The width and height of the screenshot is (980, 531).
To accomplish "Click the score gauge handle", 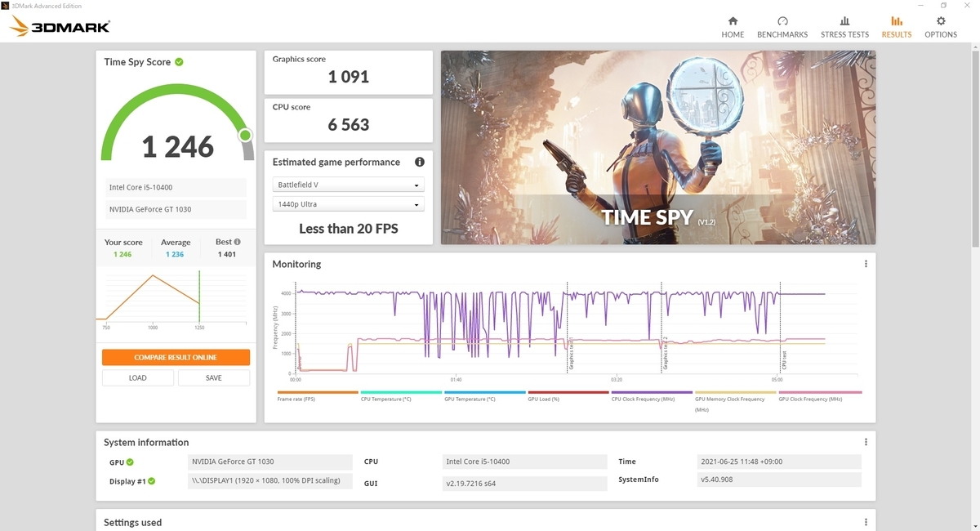I will coord(246,135).
